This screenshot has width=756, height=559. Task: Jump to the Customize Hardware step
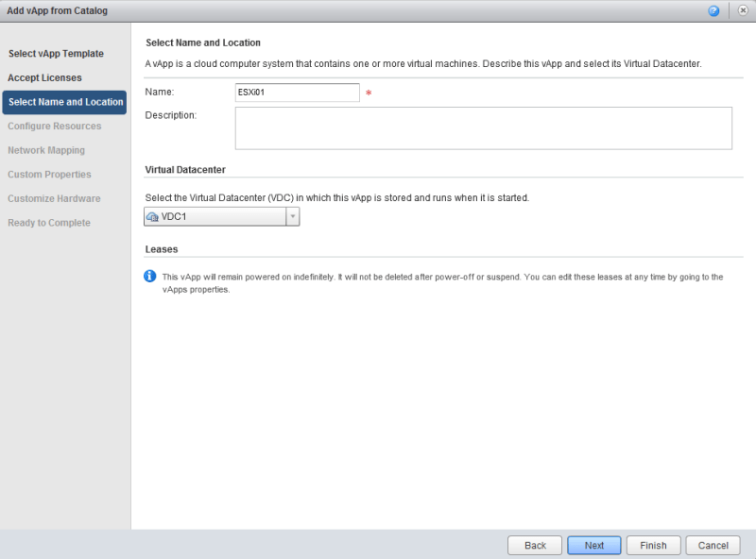pos(54,198)
